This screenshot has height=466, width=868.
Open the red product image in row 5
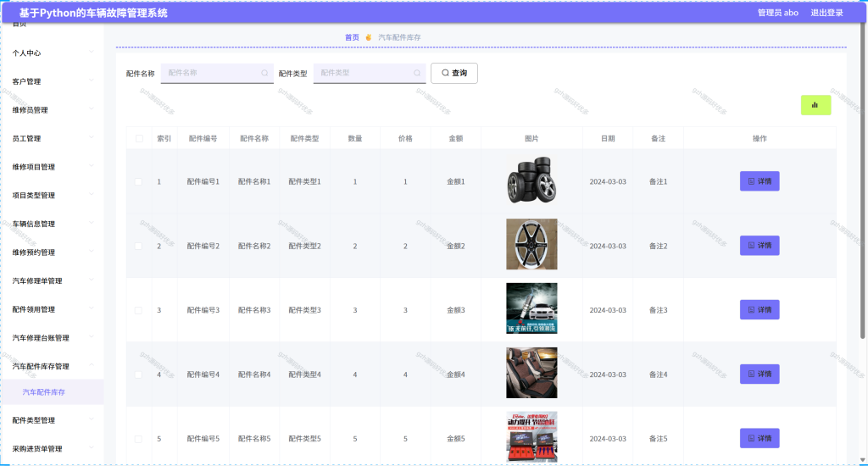click(531, 437)
